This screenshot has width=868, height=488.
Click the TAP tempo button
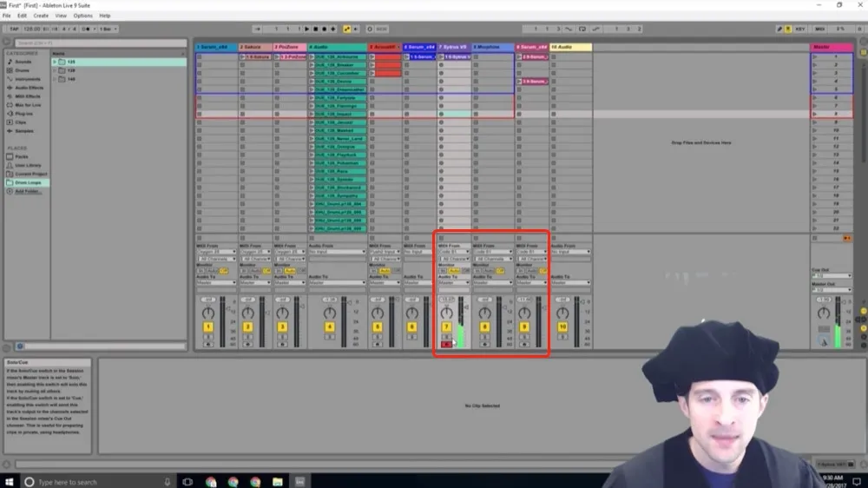14,29
